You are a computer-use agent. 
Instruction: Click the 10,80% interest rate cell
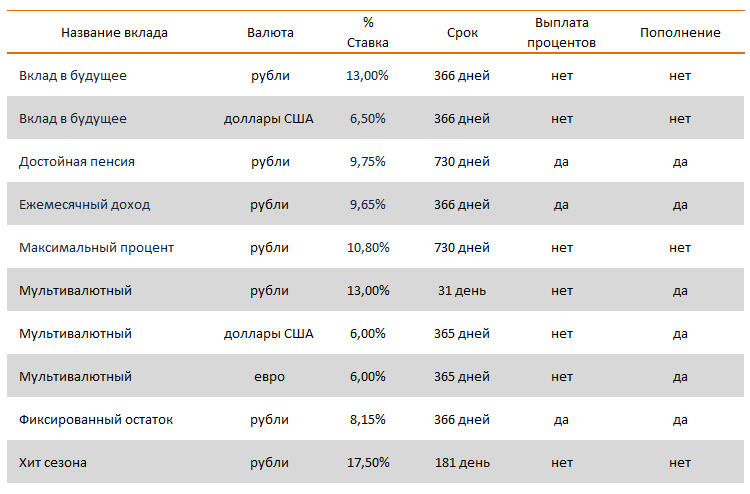tap(368, 248)
